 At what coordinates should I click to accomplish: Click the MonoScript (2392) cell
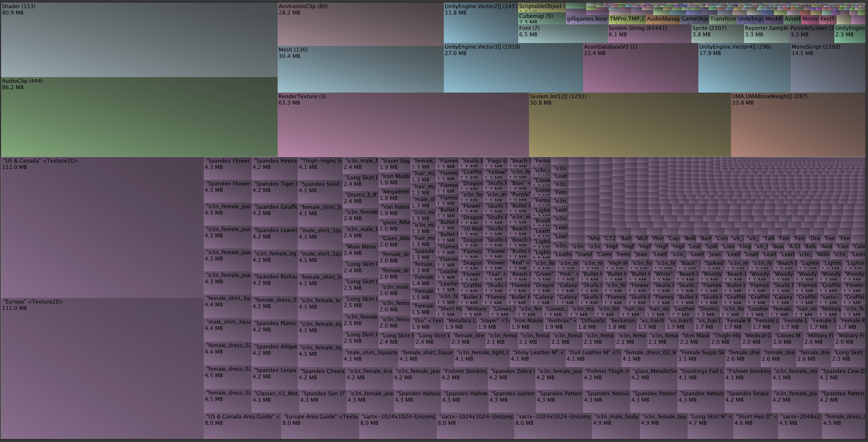826,68
